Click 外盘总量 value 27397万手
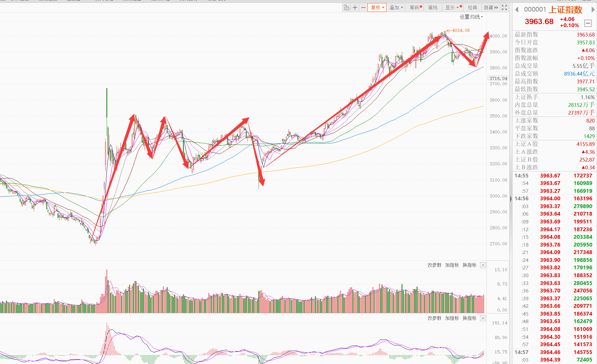The image size is (597, 364). (x=581, y=113)
